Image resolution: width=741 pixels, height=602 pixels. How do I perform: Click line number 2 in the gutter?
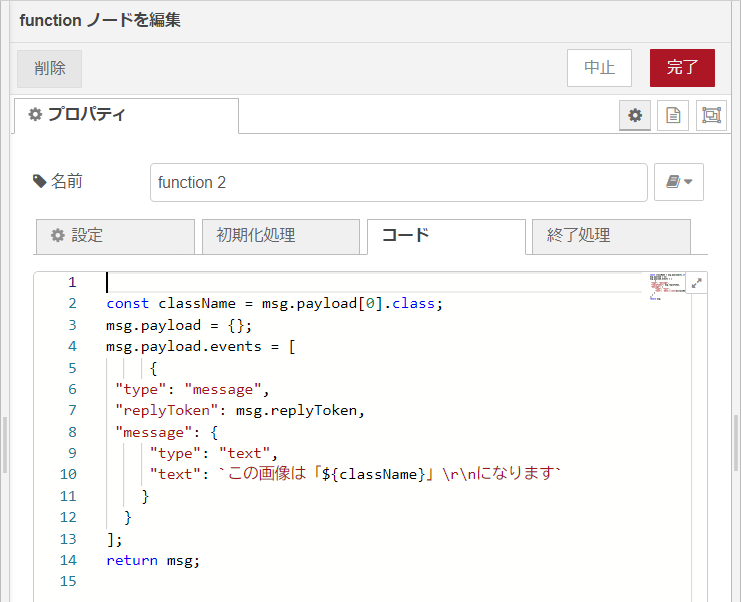click(72, 303)
